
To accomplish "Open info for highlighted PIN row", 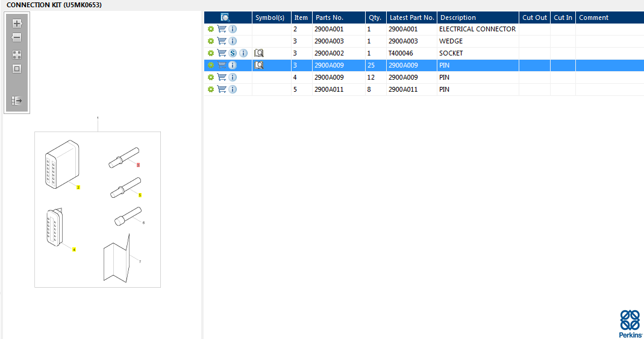I will (233, 65).
